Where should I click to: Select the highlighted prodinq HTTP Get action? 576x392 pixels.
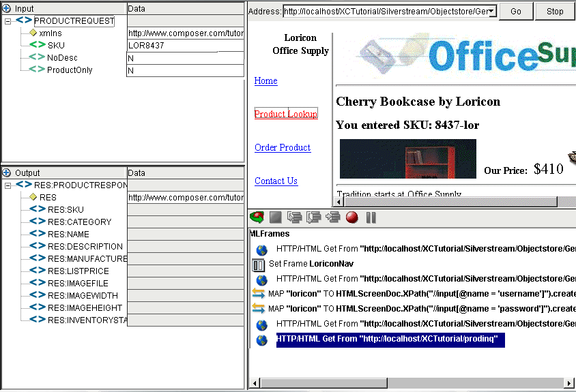[390, 340]
